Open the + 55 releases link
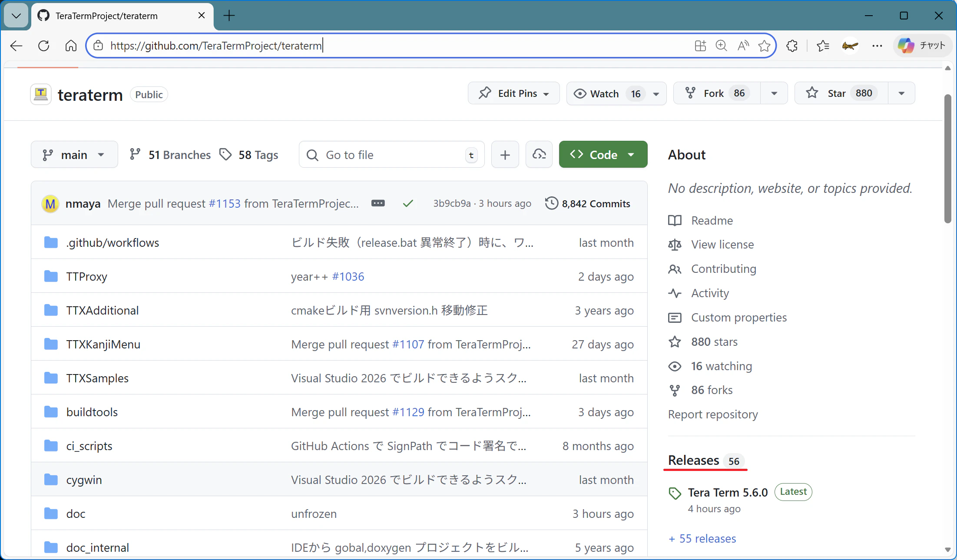Screen dimensions: 957x560 click(702, 539)
